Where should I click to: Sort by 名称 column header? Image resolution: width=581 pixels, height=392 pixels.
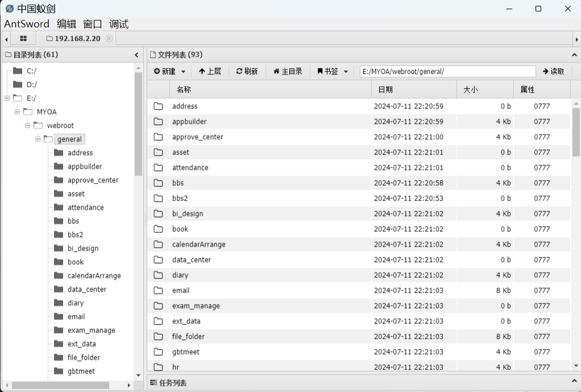click(271, 89)
